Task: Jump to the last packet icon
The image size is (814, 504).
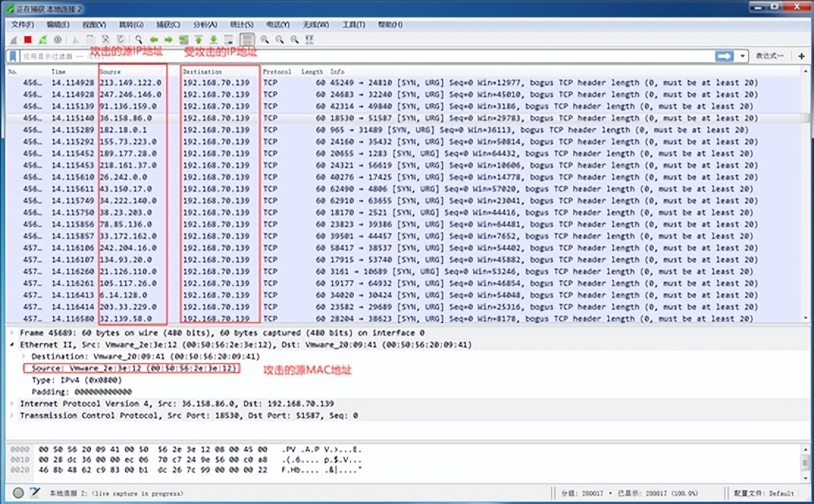Action: [x=213, y=40]
